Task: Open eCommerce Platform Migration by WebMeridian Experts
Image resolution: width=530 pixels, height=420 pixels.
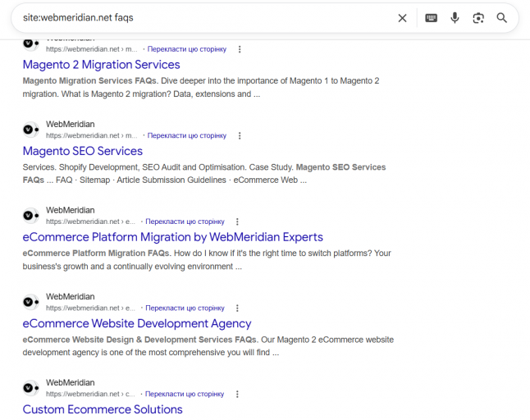Action: point(173,237)
